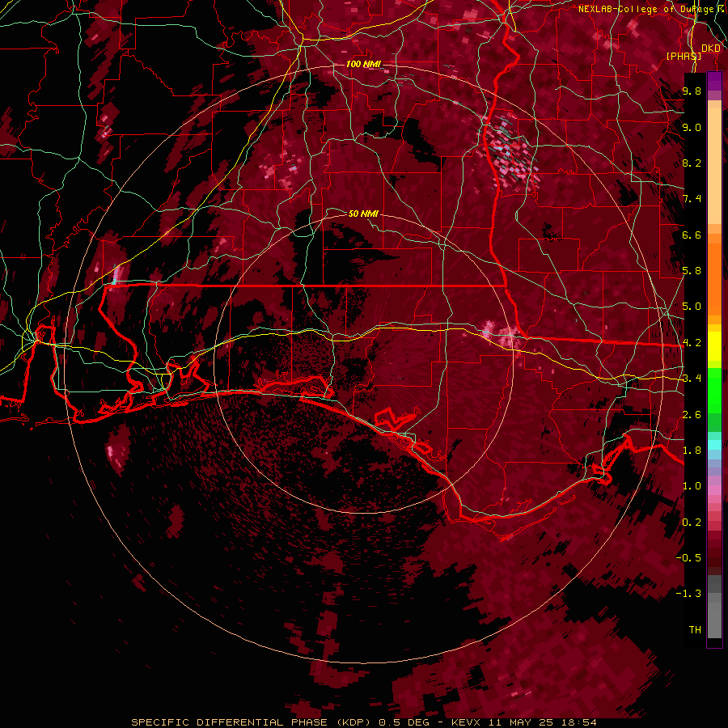
Task: Click the 9.8 value on the color scale
Action: (692, 91)
